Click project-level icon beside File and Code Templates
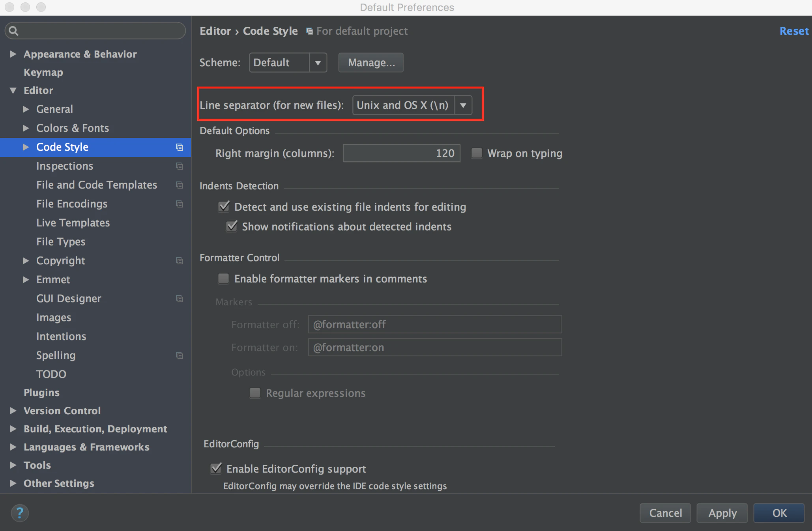The width and height of the screenshot is (812, 531). (179, 185)
